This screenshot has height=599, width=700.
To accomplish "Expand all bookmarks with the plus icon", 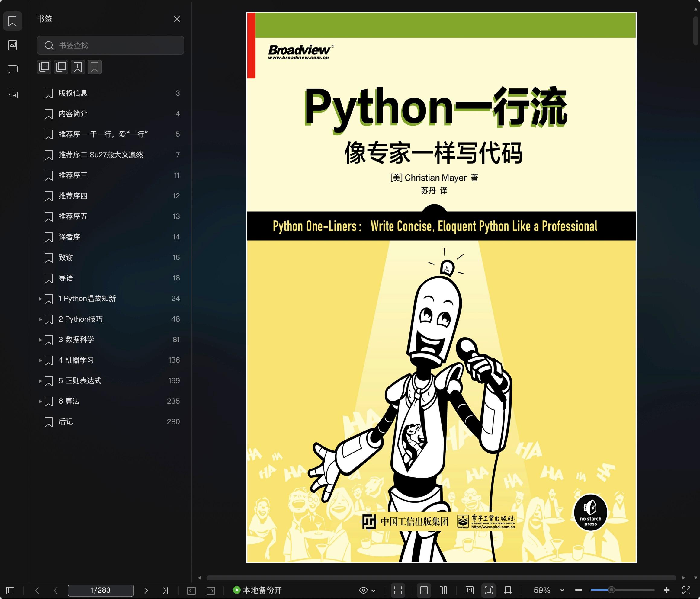I will pos(44,67).
